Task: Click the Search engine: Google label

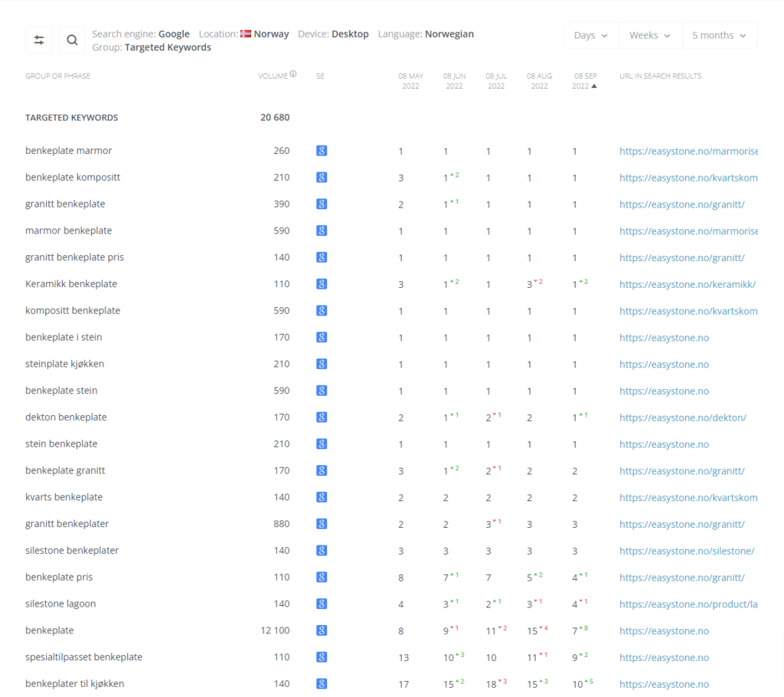Action: pos(141,34)
